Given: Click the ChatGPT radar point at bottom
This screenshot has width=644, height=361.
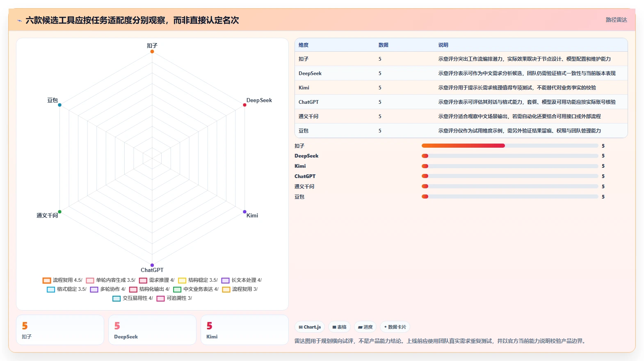Looking at the screenshot, I should click(152, 265).
